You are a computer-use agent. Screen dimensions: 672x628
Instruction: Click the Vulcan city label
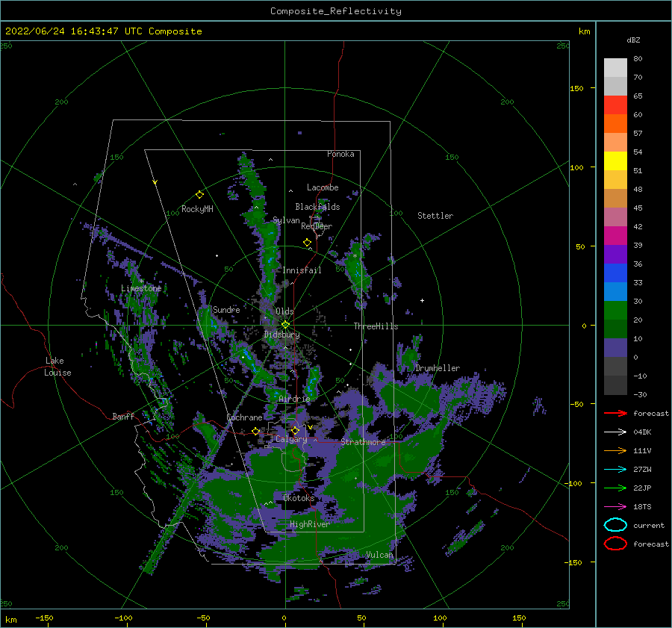point(379,555)
